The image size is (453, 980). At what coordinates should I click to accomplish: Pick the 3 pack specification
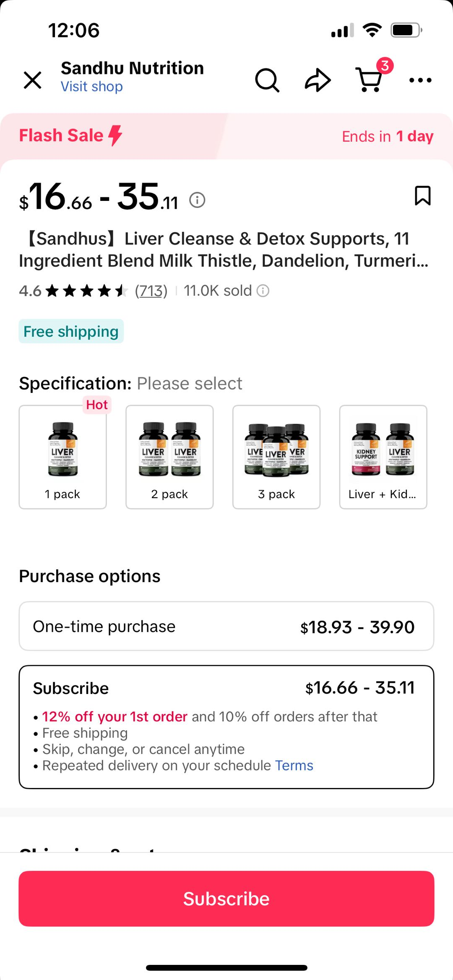click(x=276, y=457)
